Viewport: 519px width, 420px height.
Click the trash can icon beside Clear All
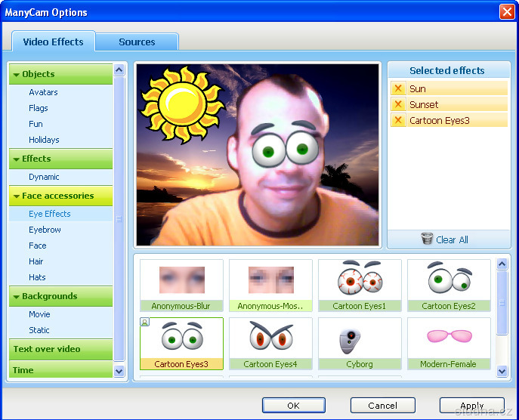pyautogui.click(x=427, y=239)
